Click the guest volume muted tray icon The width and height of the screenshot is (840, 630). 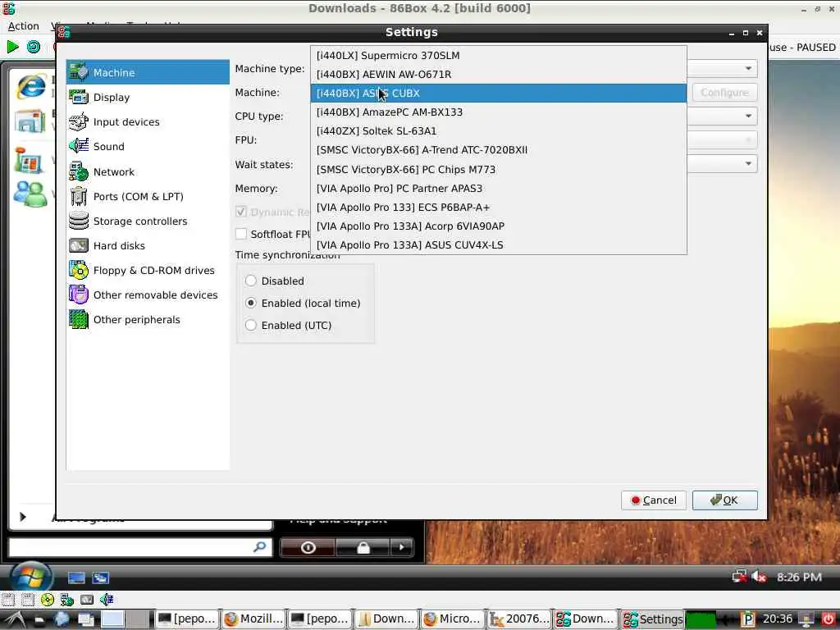[x=758, y=577]
